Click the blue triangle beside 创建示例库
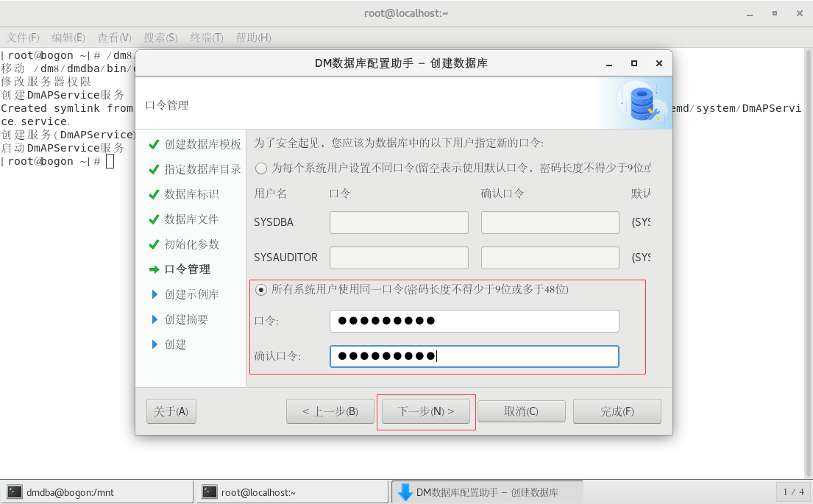The width and height of the screenshot is (813, 504). click(155, 294)
